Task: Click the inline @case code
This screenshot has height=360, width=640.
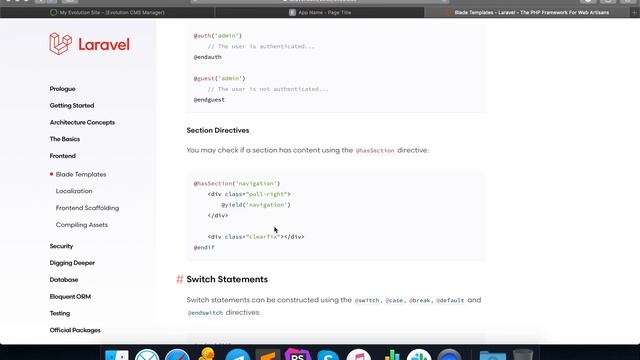Action: 394,300
